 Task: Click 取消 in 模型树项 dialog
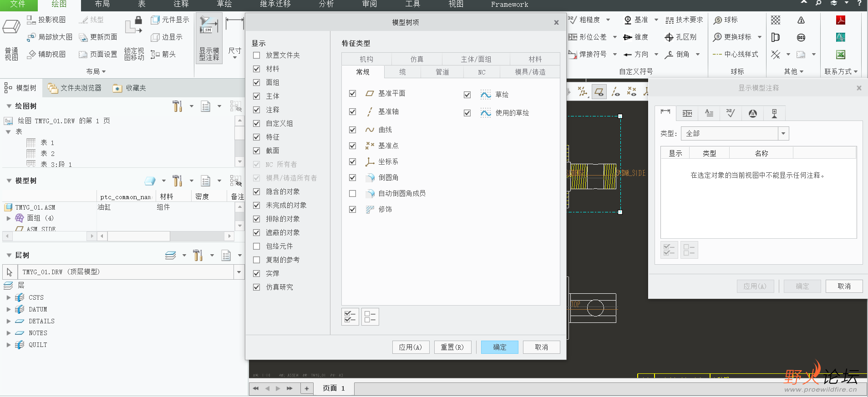point(541,347)
